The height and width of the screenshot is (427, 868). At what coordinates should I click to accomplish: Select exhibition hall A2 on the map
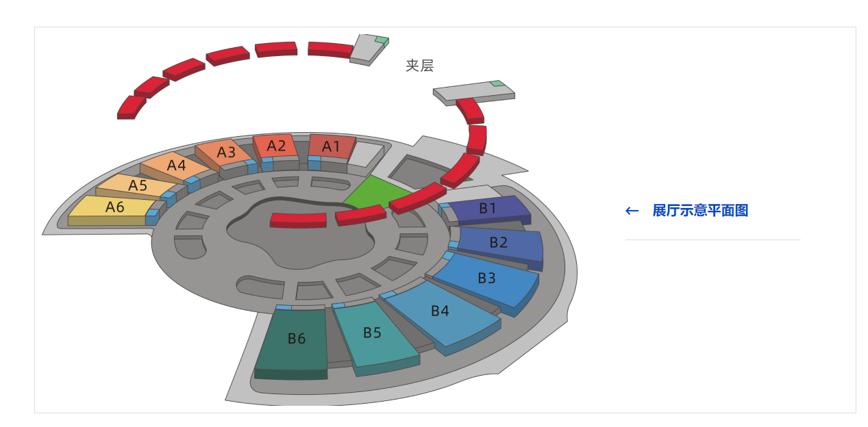click(276, 146)
